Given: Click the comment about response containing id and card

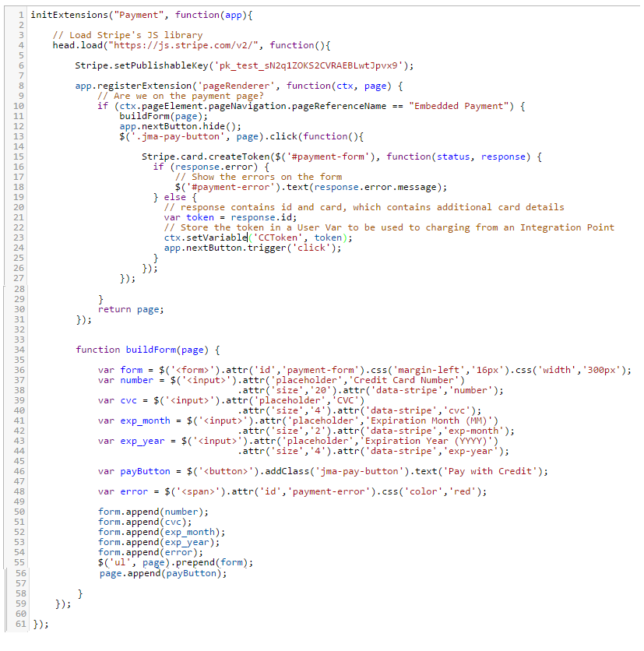Looking at the screenshot, I should (364, 207).
